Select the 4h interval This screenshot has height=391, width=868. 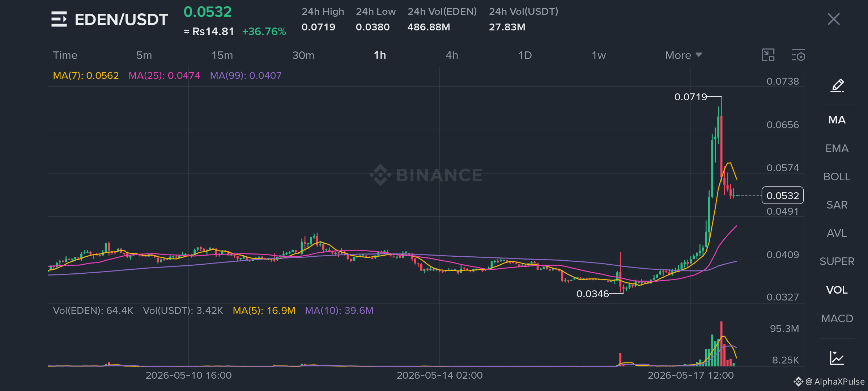point(452,55)
